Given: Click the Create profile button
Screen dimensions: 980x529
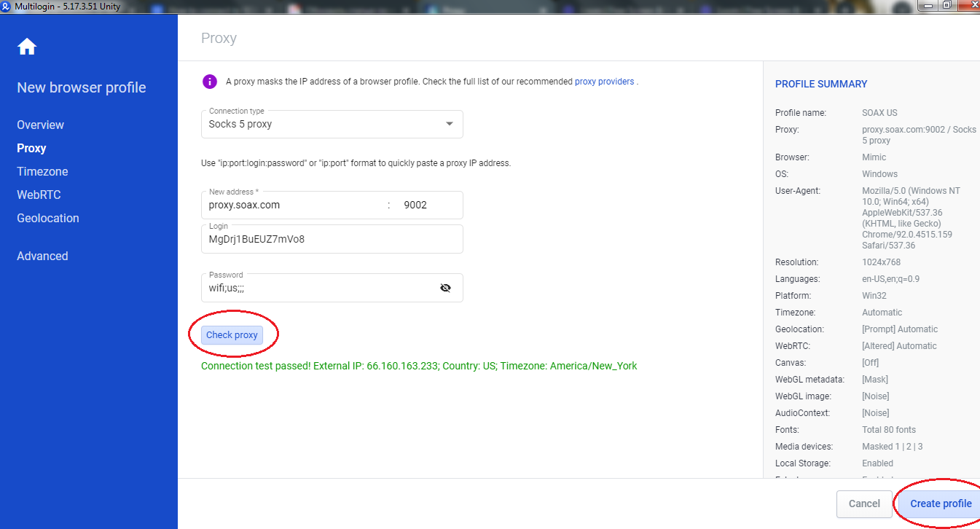Looking at the screenshot, I should coord(941,503).
